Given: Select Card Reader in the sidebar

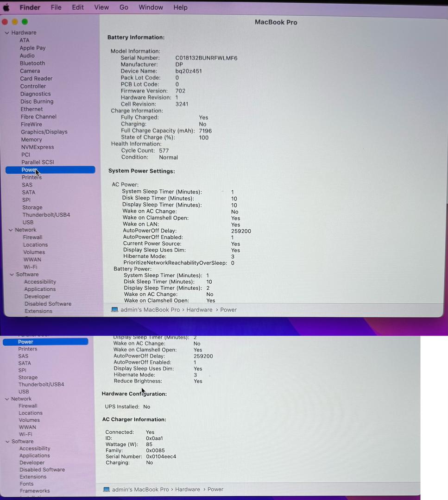Looking at the screenshot, I should (36, 78).
